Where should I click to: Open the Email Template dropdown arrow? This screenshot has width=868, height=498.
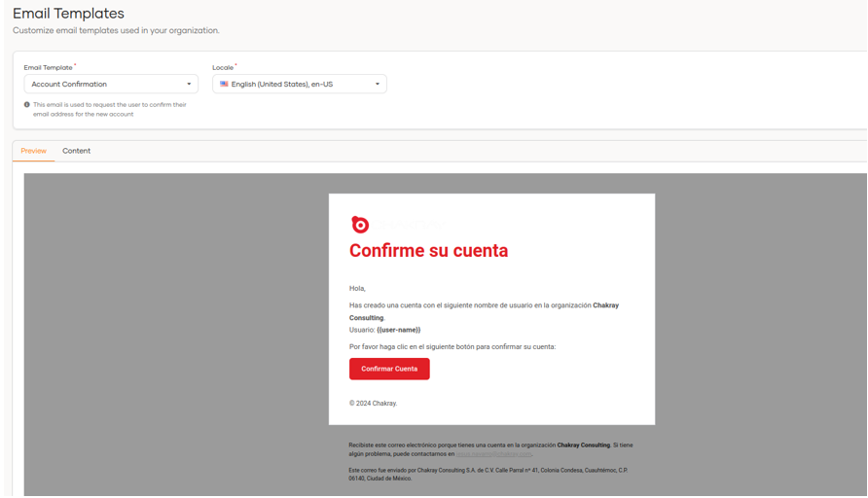point(189,85)
